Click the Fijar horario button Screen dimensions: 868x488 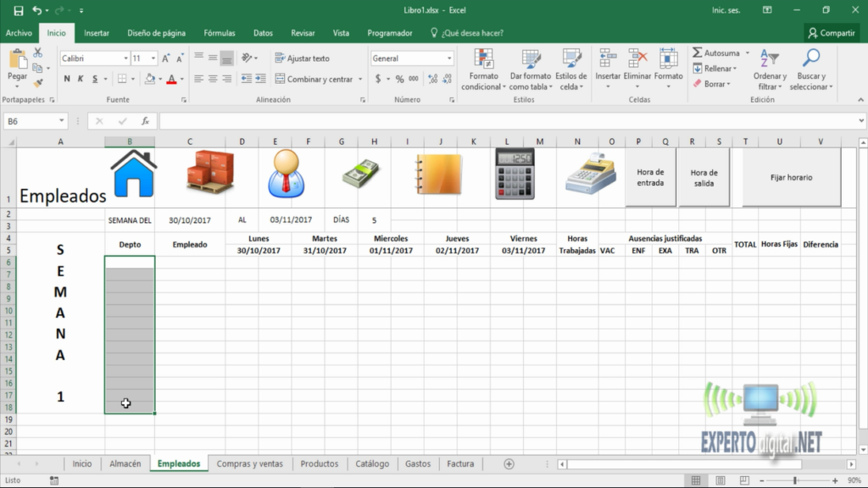pyautogui.click(x=791, y=177)
